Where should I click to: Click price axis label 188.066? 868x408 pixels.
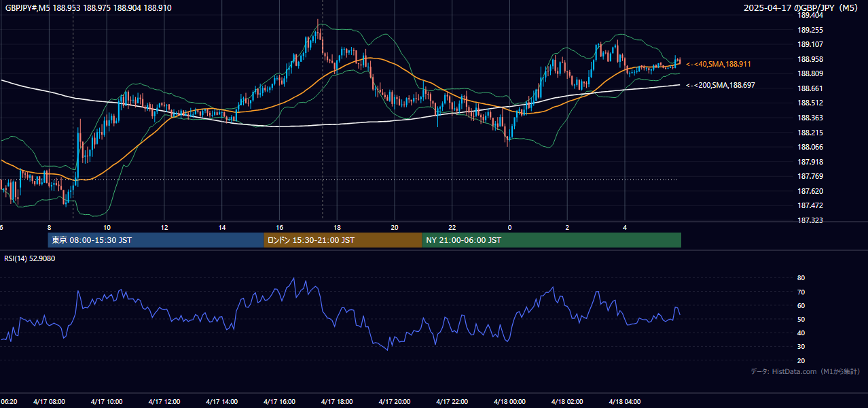[810, 147]
